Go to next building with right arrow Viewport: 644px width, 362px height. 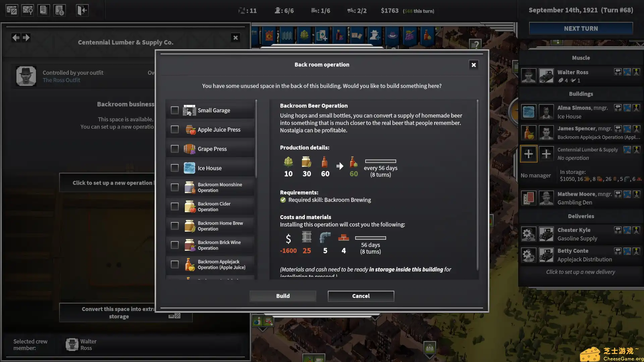tap(26, 38)
